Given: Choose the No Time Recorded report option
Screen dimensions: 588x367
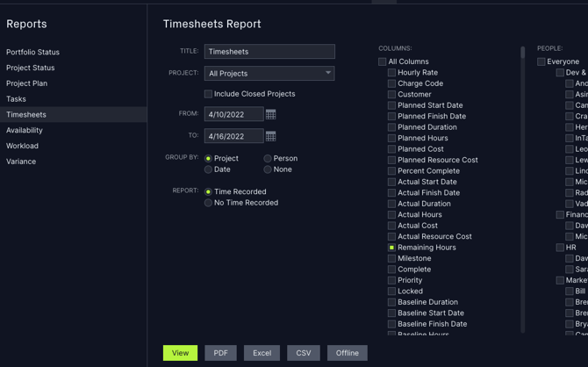Looking at the screenshot, I should tap(208, 203).
